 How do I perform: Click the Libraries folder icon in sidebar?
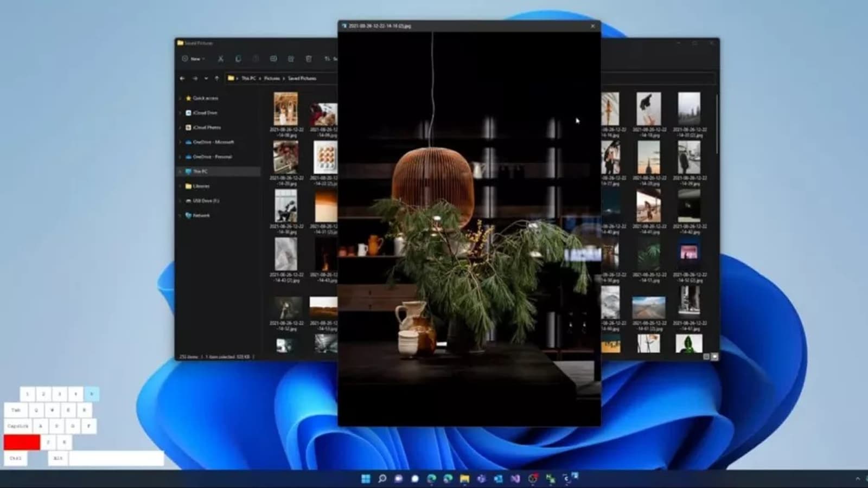(188, 186)
